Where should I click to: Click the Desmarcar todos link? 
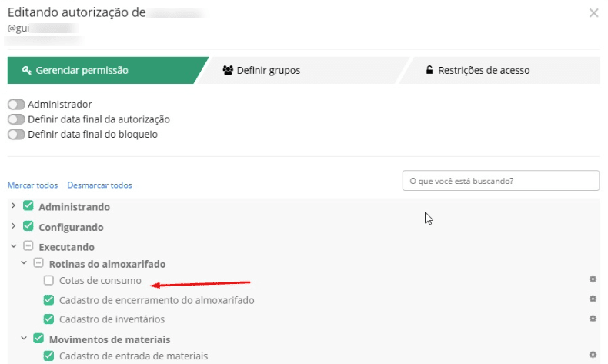pos(99,185)
